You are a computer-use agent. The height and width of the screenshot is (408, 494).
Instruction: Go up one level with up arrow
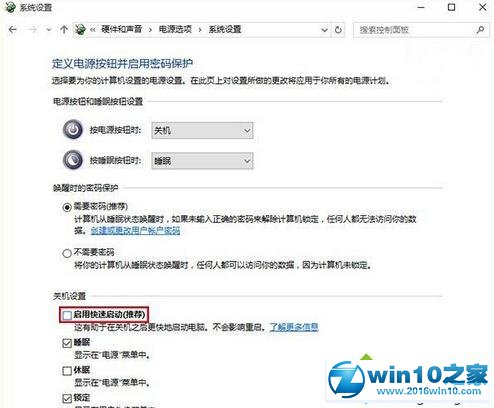tap(64, 30)
